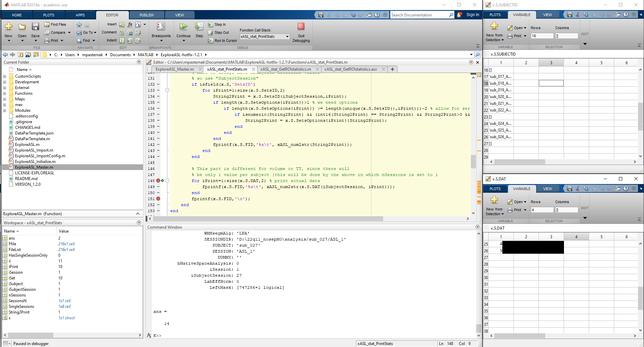
Task: Open the Function Call Stack dropdown
Action: [x=286, y=36]
